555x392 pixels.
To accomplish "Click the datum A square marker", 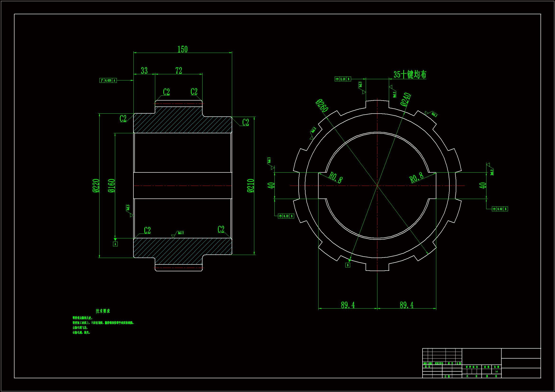I will point(115,244).
